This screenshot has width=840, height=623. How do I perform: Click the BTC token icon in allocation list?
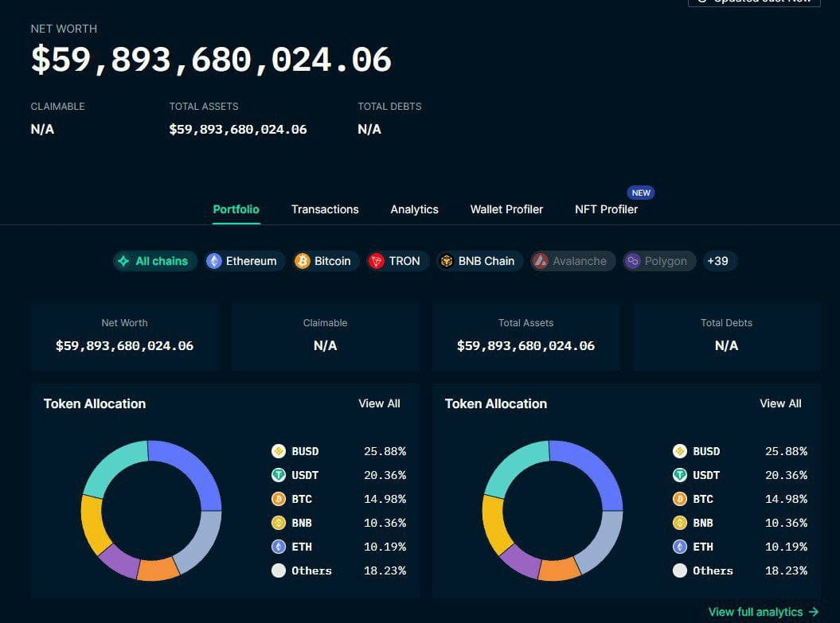(279, 499)
